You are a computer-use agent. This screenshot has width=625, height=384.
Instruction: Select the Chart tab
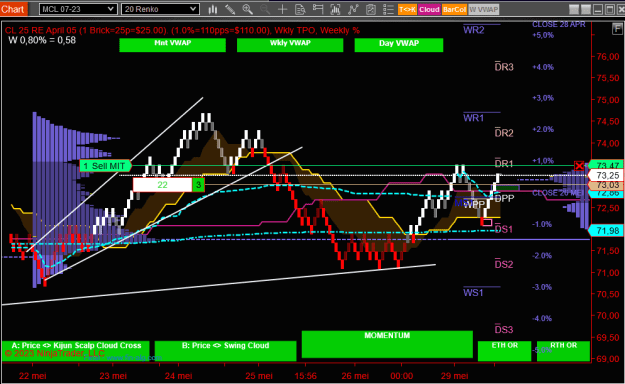(x=13, y=9)
